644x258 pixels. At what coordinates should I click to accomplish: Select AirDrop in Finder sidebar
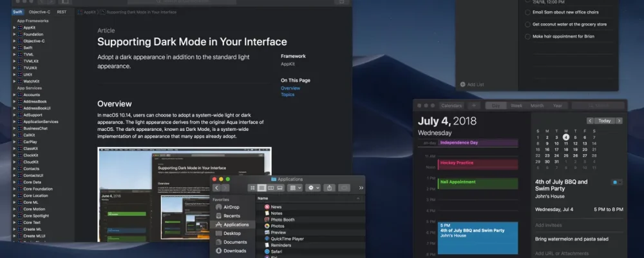pos(228,208)
